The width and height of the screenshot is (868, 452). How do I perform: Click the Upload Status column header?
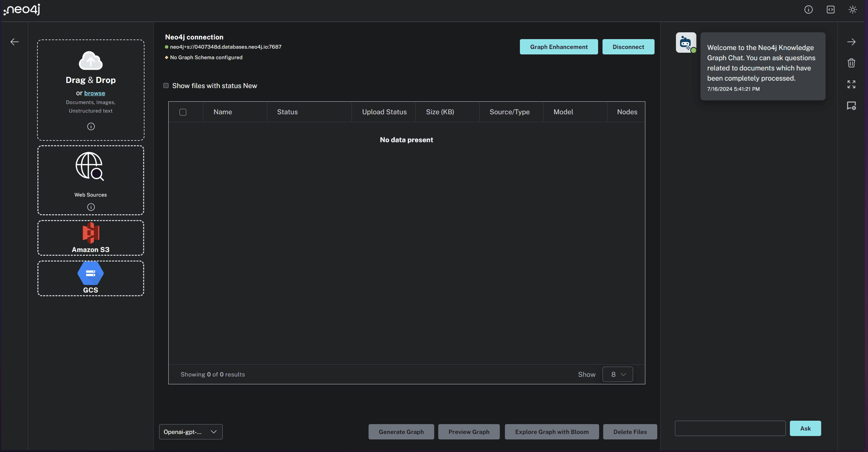coord(384,112)
